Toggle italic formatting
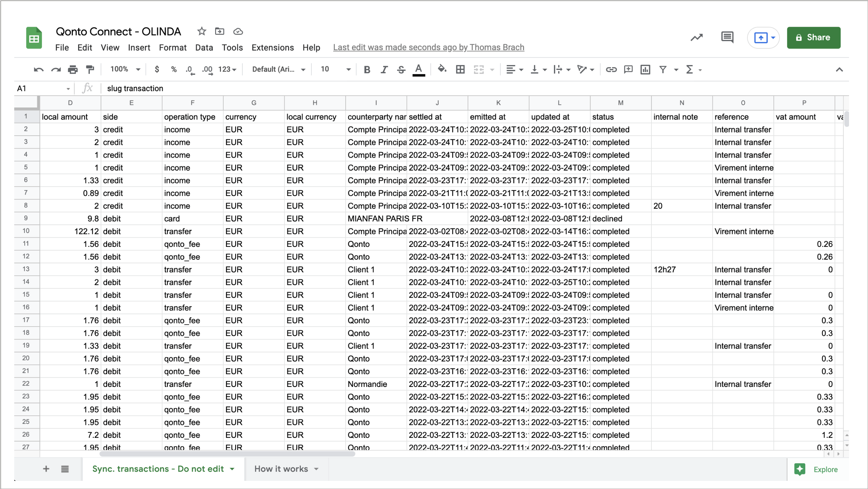 coord(384,69)
